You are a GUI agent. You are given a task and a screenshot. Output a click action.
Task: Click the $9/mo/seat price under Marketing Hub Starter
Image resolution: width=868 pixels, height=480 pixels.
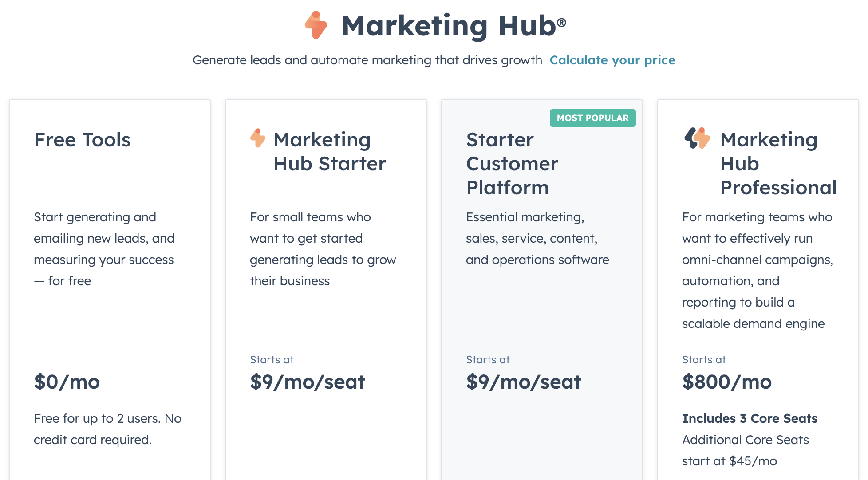[308, 382]
